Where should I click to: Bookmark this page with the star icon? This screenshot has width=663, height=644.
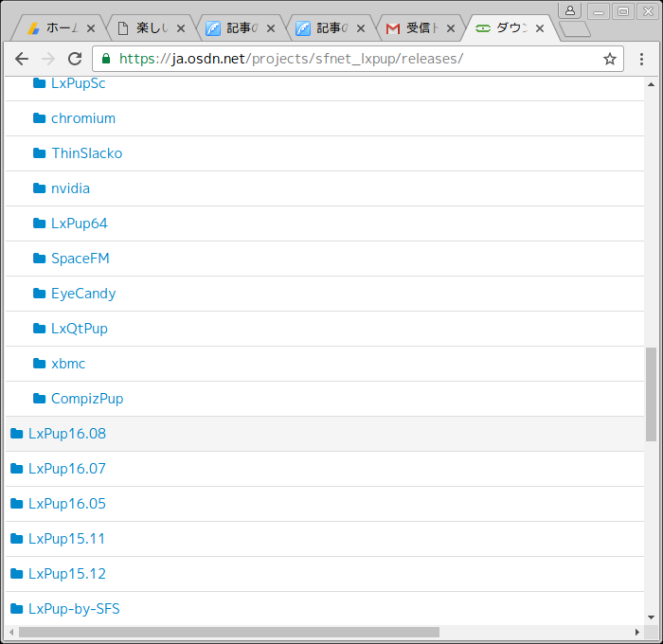pyautogui.click(x=609, y=59)
